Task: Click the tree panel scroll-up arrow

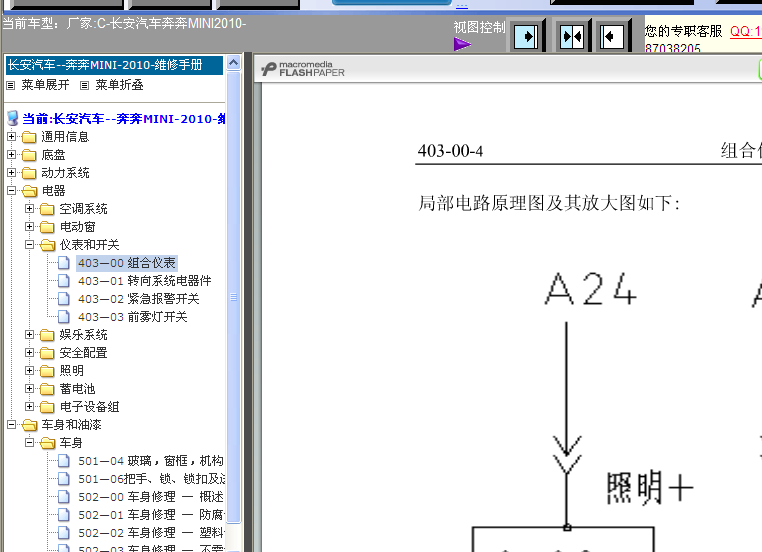Action: (233, 63)
